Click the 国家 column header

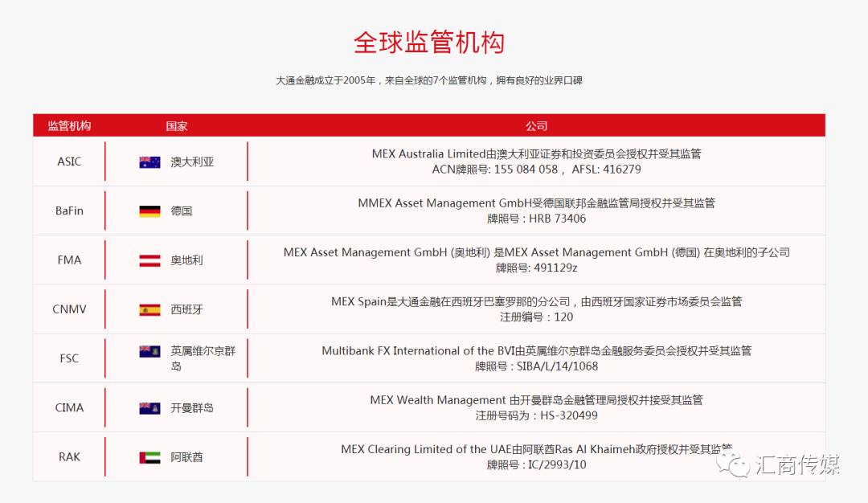pos(177,126)
